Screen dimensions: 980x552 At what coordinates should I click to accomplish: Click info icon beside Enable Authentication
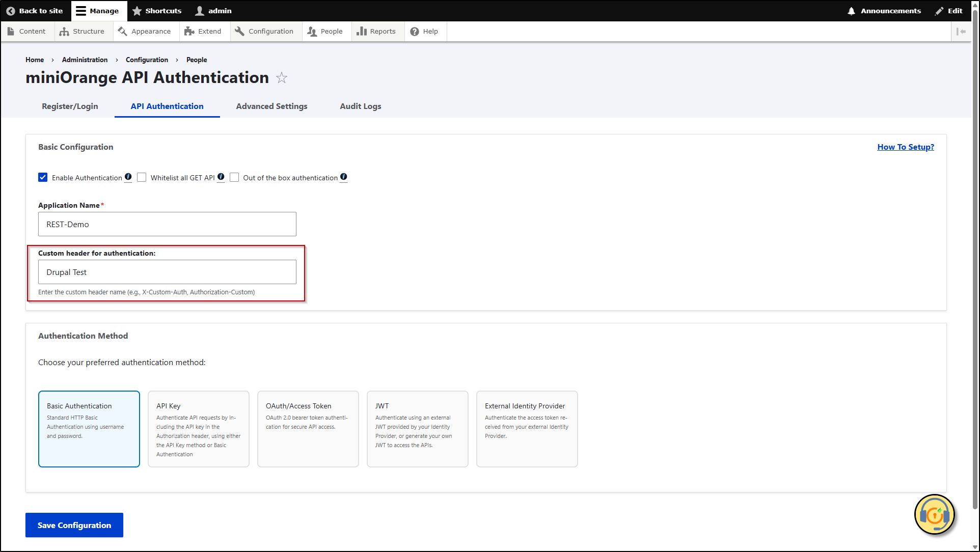(128, 177)
